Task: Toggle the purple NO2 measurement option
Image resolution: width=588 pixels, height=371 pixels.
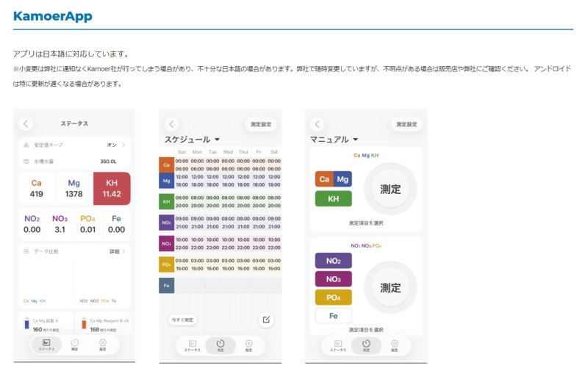Action: click(x=334, y=261)
